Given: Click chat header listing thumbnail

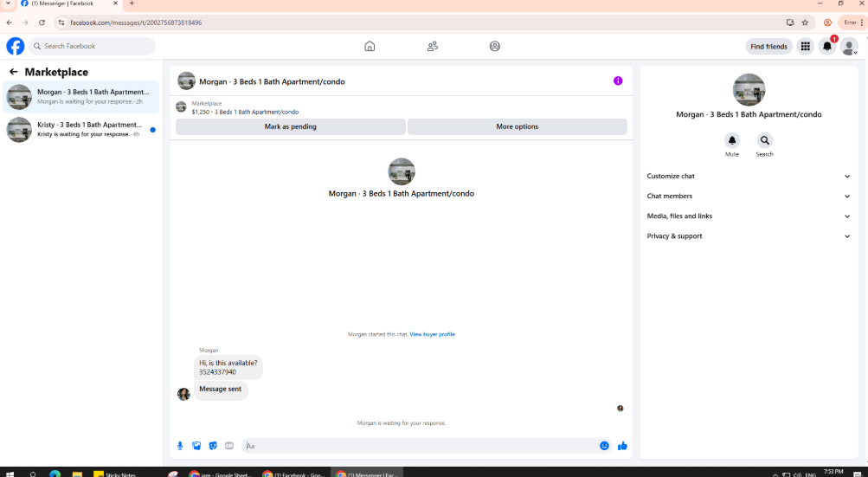Looking at the screenshot, I should (187, 81).
